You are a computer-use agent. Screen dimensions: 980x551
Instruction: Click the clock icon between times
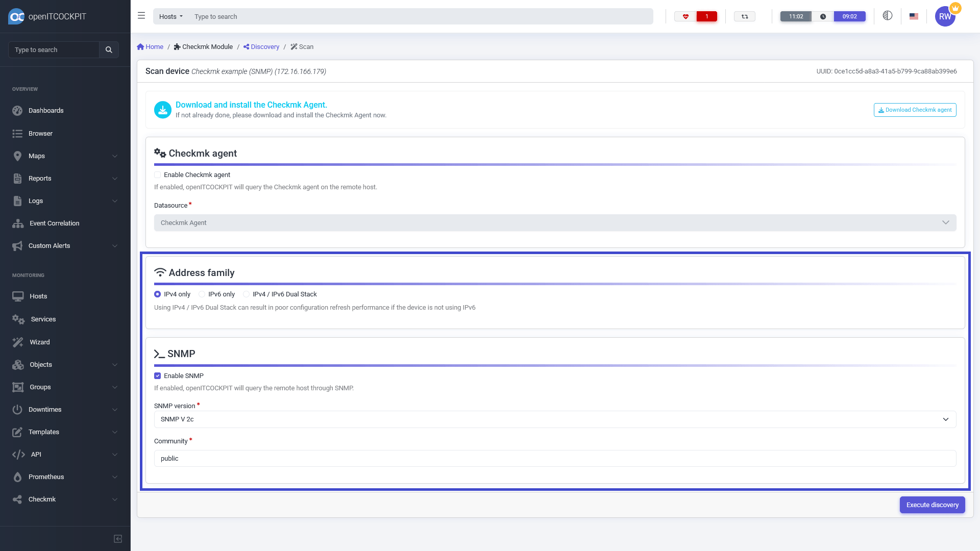(x=823, y=16)
